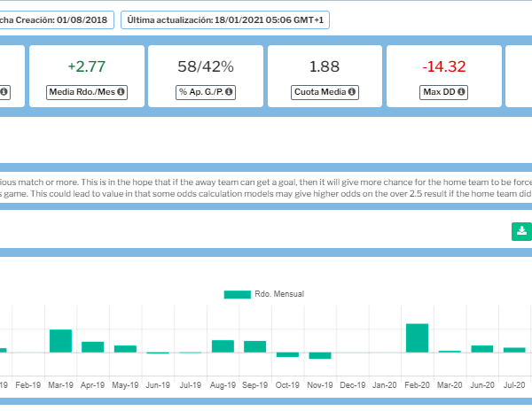532x411 pixels.
Task: Click the strategy description text about away team
Action: click(266, 188)
